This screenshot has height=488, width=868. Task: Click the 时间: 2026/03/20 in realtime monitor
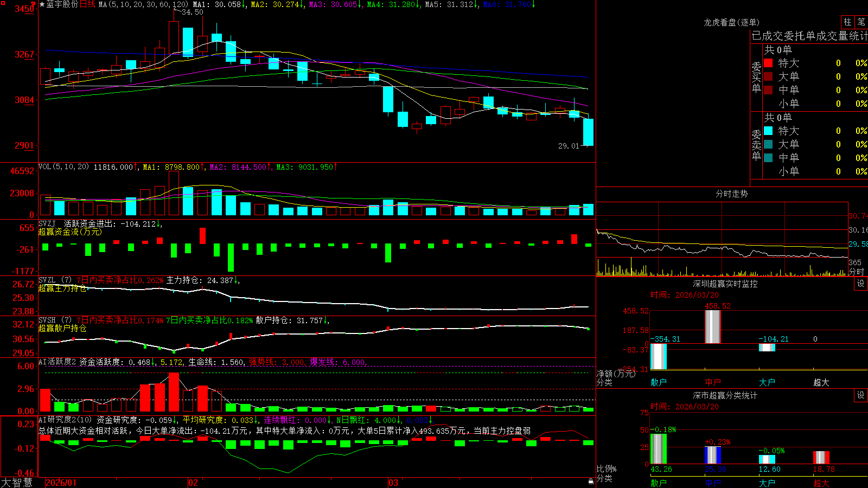[685, 295]
